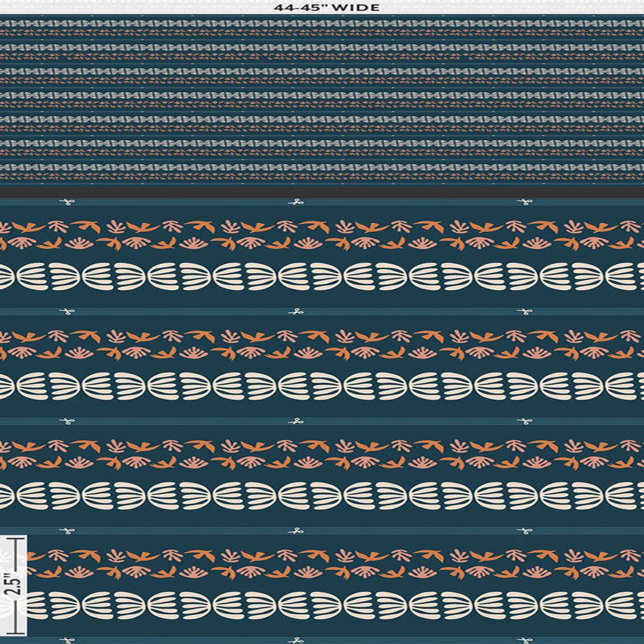Click the middle scissors icon on second cut line

[x=295, y=311]
